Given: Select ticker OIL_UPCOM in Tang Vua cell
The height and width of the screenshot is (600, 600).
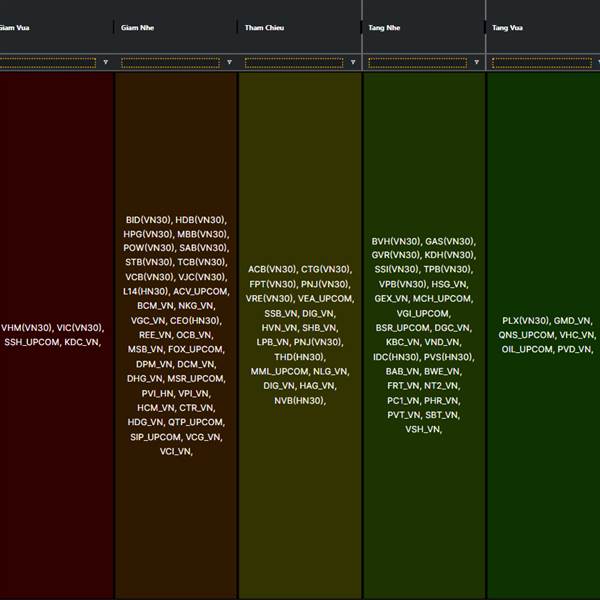Looking at the screenshot, I should 526,349.
